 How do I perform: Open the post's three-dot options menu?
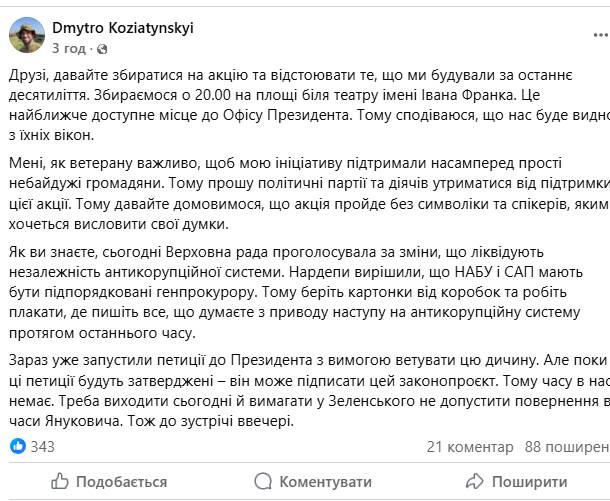tap(601, 35)
